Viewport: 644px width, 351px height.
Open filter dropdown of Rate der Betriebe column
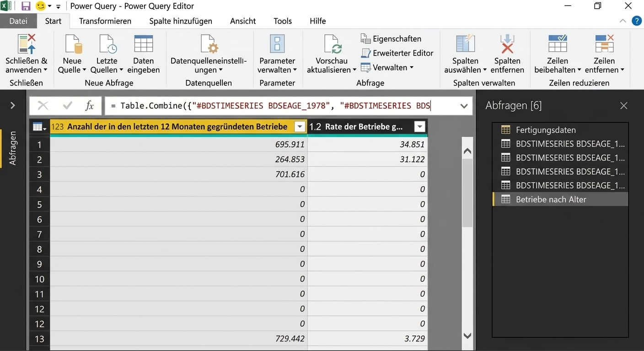click(x=419, y=127)
